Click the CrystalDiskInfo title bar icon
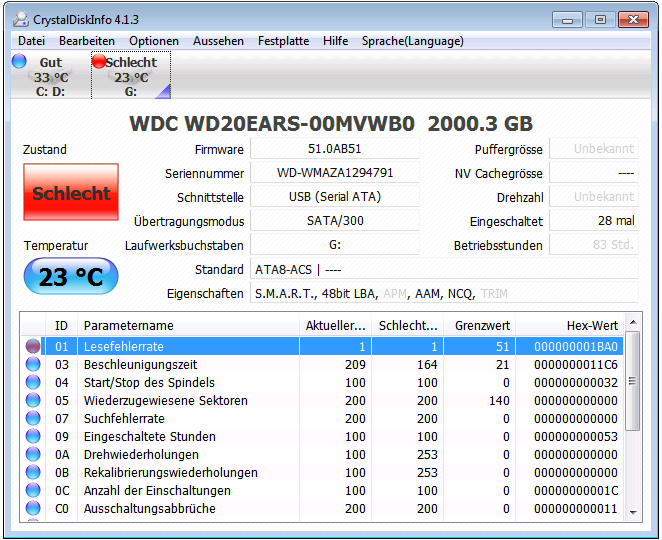 [21, 19]
